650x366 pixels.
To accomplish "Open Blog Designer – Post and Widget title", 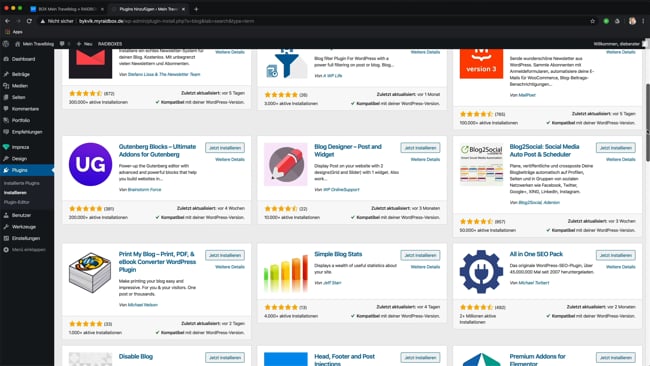I will pos(347,150).
